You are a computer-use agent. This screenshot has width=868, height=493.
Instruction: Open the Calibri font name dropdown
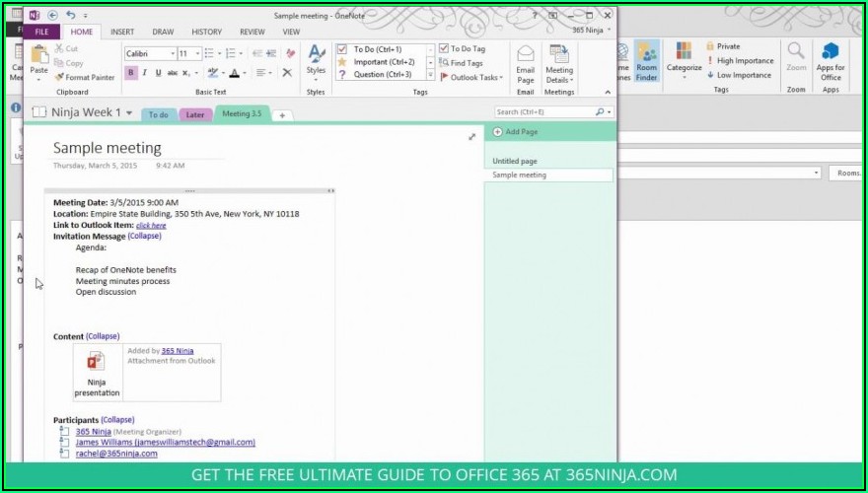pos(172,53)
